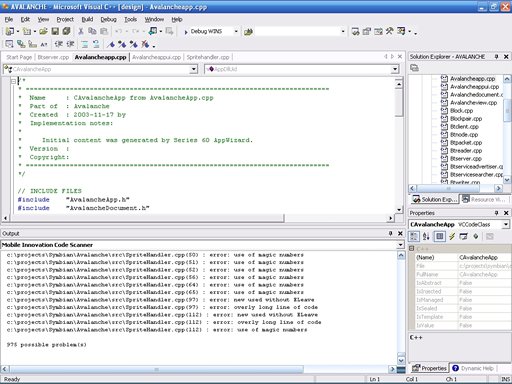Click the Save icon in toolbar
This screenshot has width=512, height=384.
tap(55, 31)
